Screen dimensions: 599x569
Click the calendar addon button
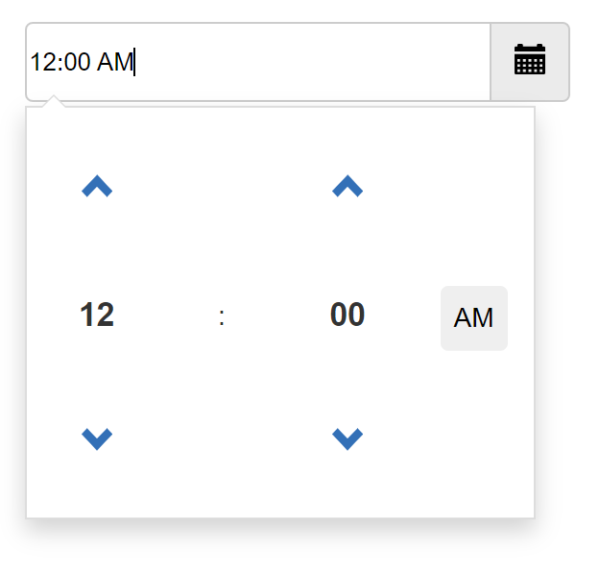tap(529, 62)
